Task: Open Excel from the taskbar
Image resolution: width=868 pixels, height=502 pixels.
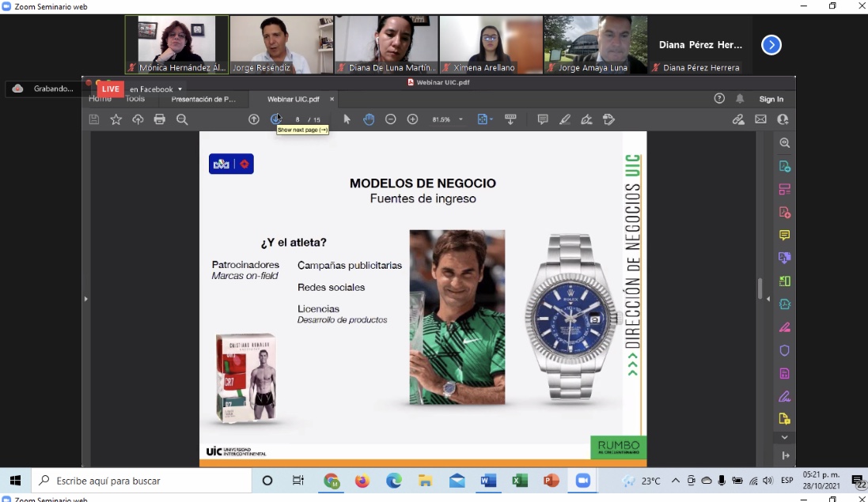Action: pyautogui.click(x=519, y=481)
